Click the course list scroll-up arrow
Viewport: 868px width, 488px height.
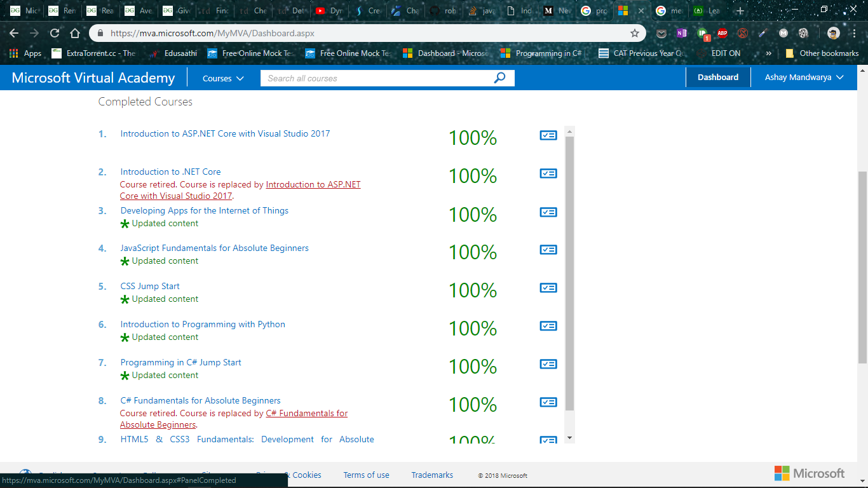click(x=569, y=132)
